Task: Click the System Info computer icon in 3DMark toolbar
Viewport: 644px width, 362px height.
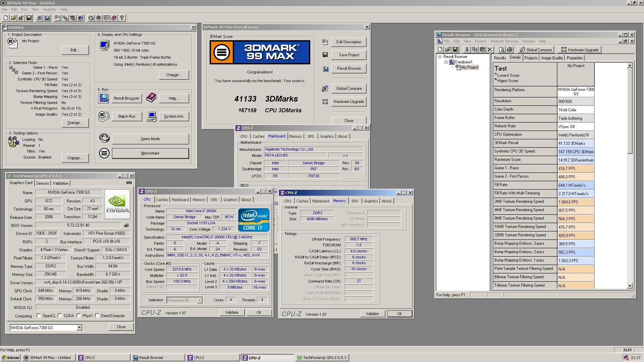Action: point(39,18)
